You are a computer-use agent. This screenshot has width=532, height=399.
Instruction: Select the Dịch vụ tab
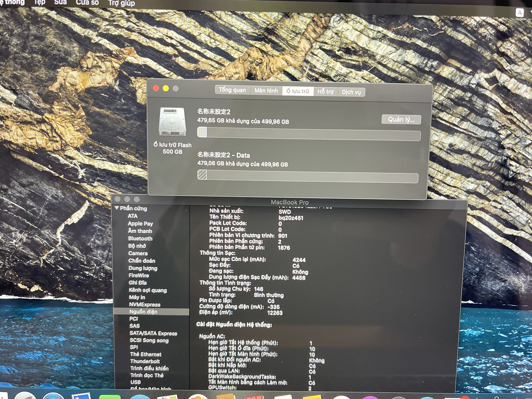[x=351, y=92]
